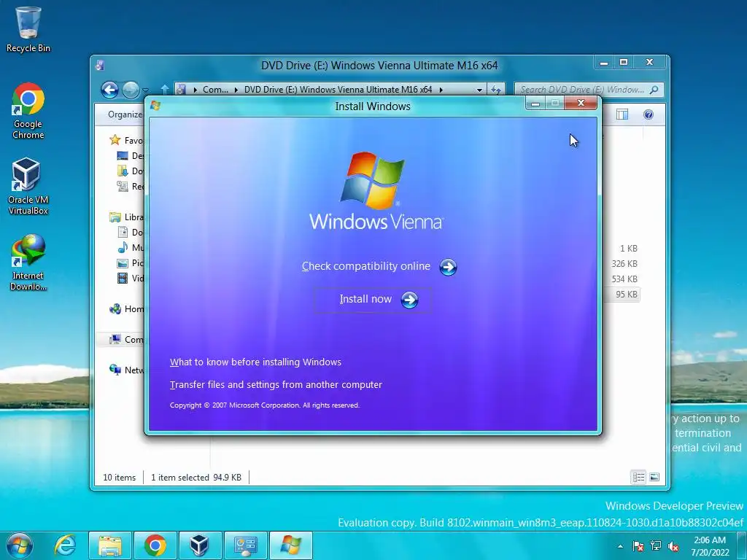The image size is (747, 560).
Task: Click the Check compatibility online arrow icon
Action: (x=448, y=267)
